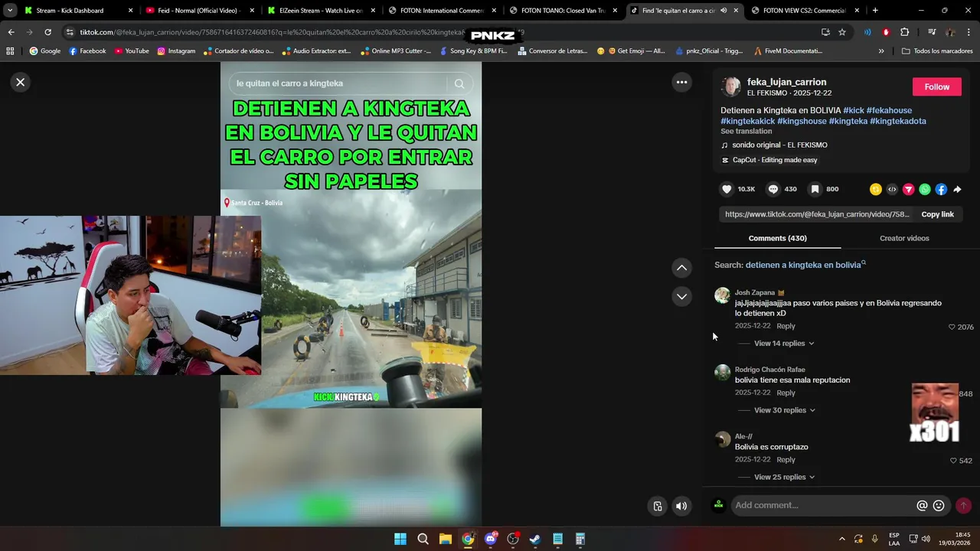The image size is (980, 551).
Task: Expand View 14 replies
Action: point(784,344)
